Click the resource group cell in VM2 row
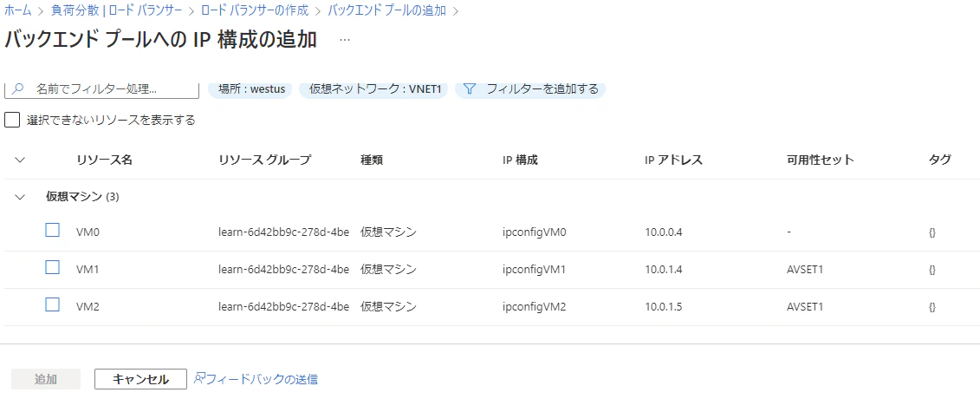 pyautogui.click(x=283, y=307)
